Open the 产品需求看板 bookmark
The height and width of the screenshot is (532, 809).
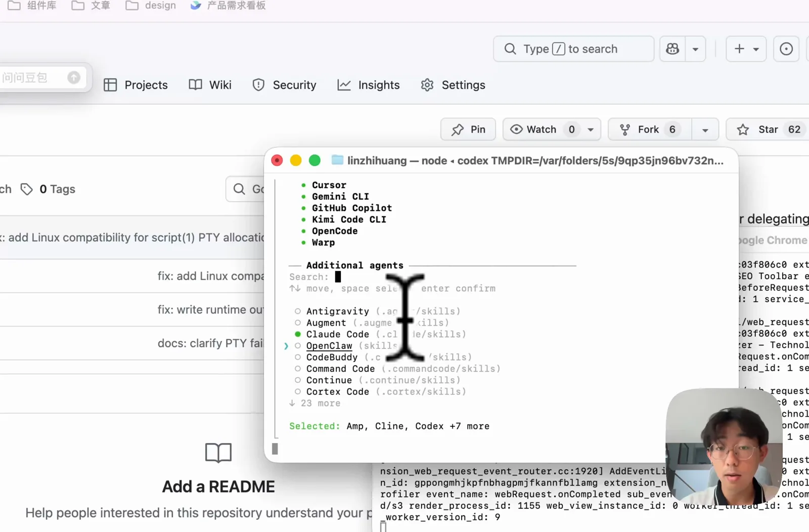point(228,6)
